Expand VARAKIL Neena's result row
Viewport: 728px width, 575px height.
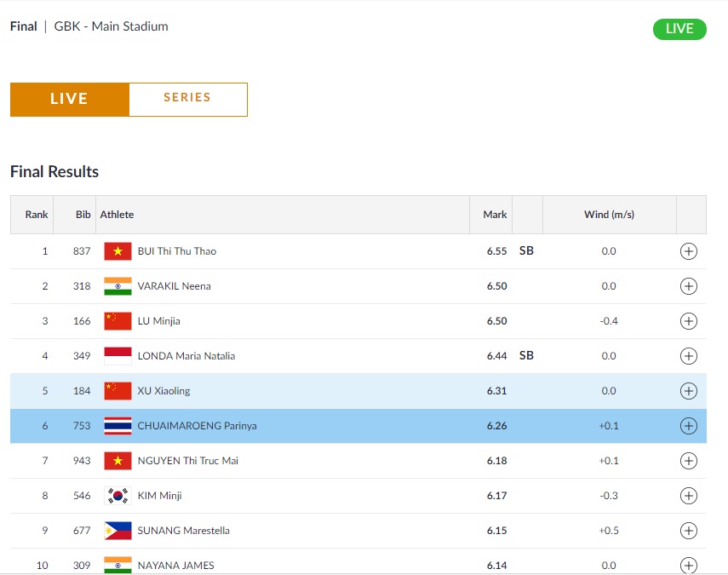click(689, 286)
